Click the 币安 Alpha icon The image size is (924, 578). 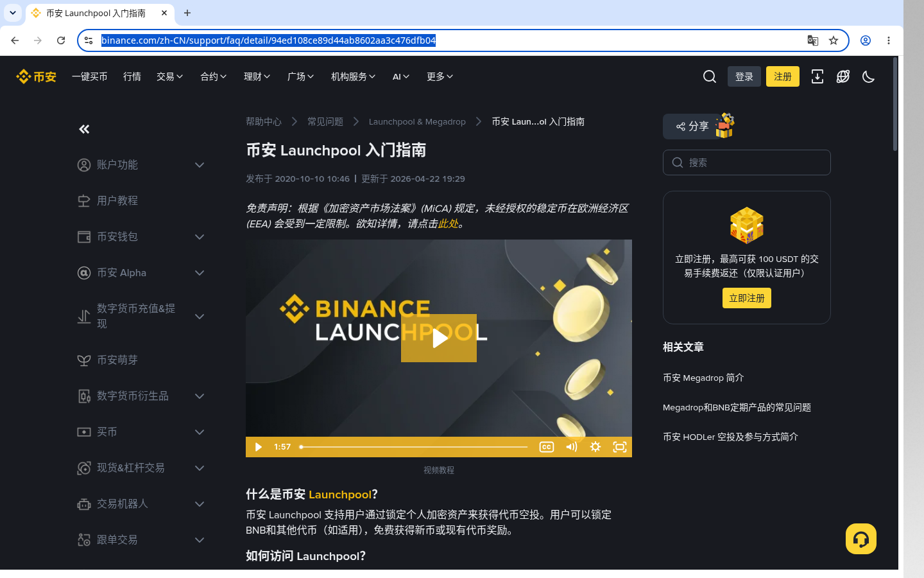84,273
